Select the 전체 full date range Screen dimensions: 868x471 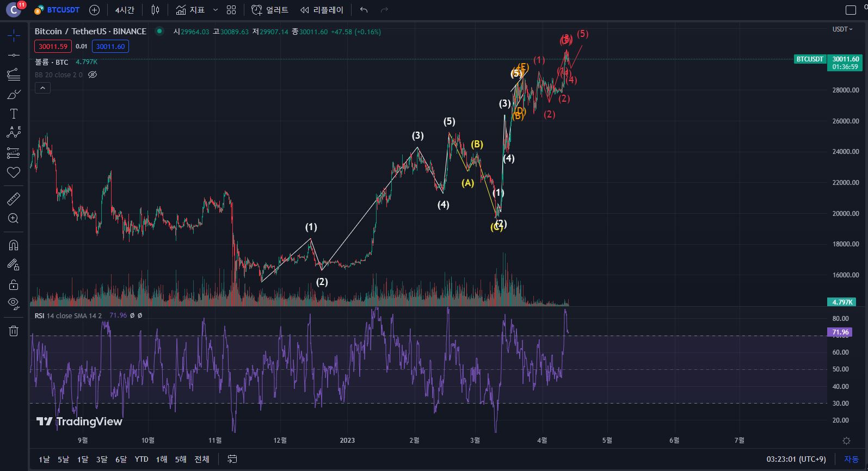pos(202,460)
